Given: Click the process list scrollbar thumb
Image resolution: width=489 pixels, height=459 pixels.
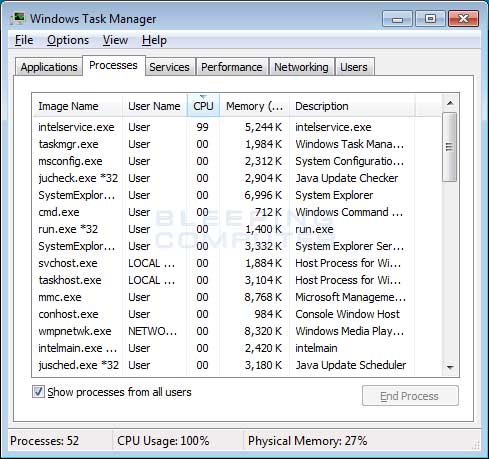Looking at the screenshot, I should [x=450, y=147].
